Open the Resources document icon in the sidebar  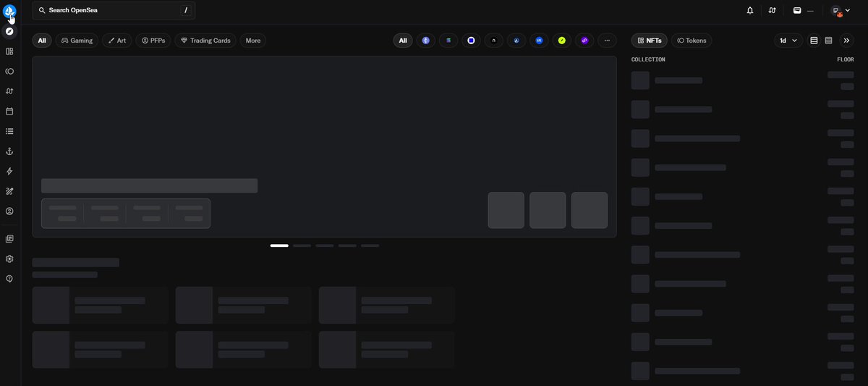pyautogui.click(x=9, y=238)
